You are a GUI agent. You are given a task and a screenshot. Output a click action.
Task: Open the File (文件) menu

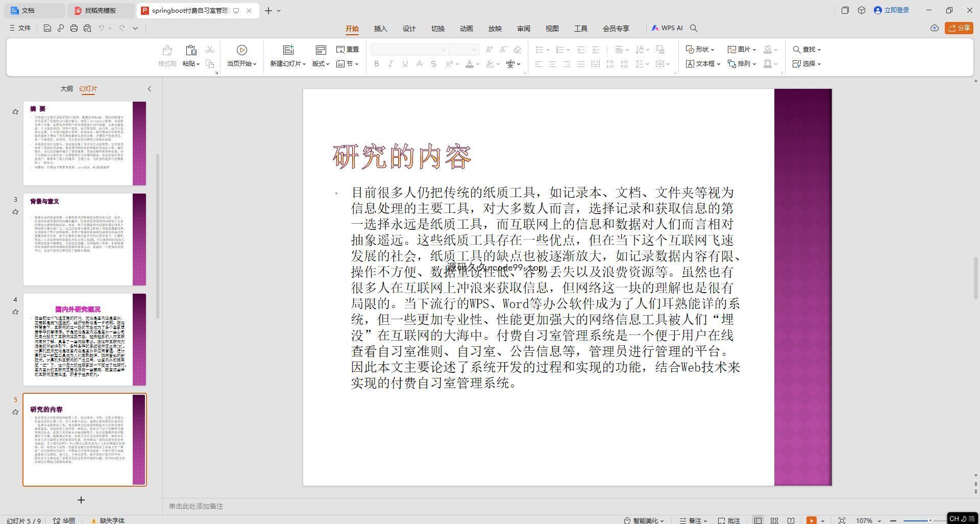pyautogui.click(x=20, y=28)
